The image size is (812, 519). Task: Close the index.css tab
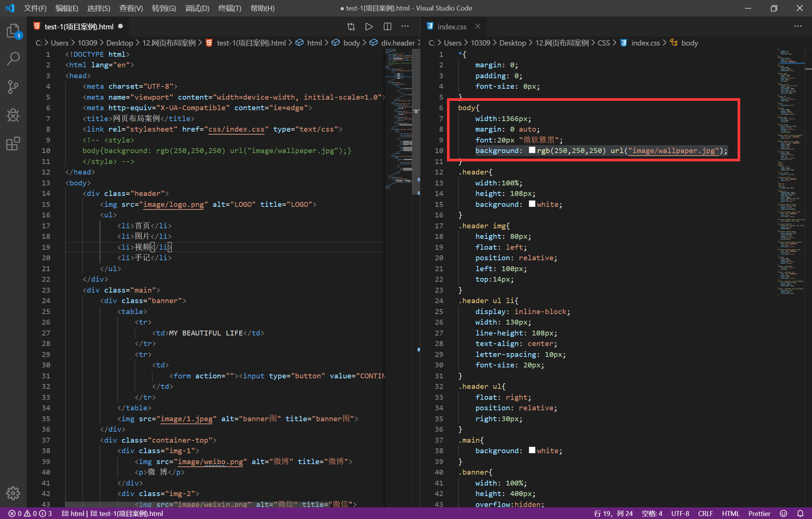click(x=477, y=26)
